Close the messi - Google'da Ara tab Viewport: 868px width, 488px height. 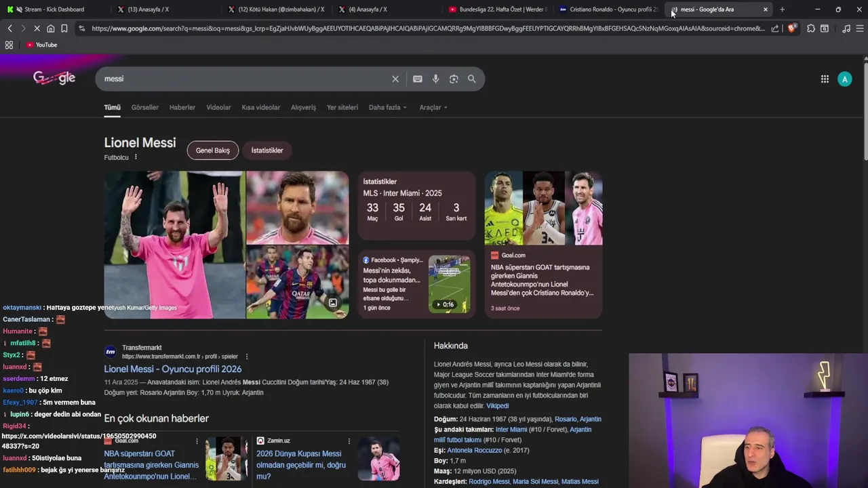click(x=766, y=9)
